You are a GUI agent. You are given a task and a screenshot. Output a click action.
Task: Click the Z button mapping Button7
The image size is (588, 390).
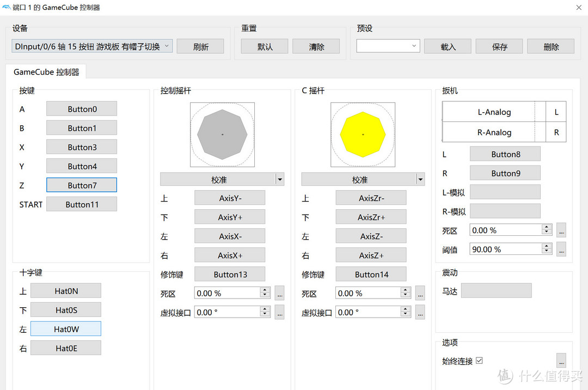tap(82, 185)
